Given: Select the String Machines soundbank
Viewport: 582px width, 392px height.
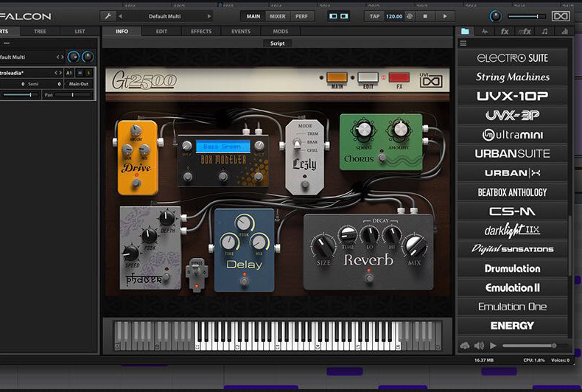Looking at the screenshot, I should (x=512, y=77).
